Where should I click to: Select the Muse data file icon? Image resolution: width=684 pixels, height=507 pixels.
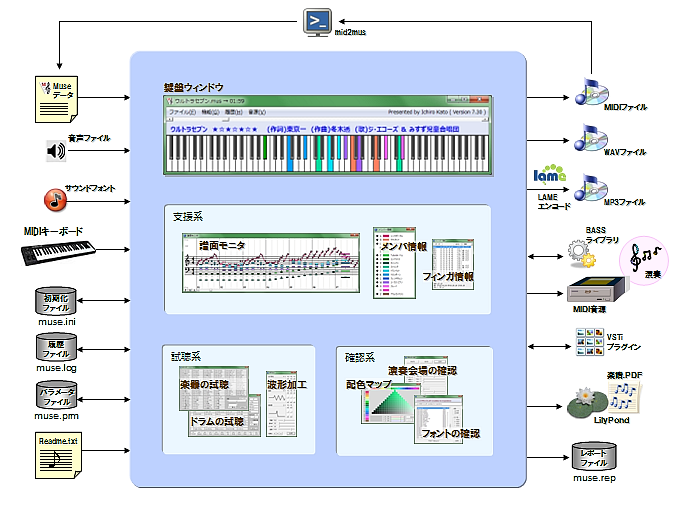tap(56, 98)
